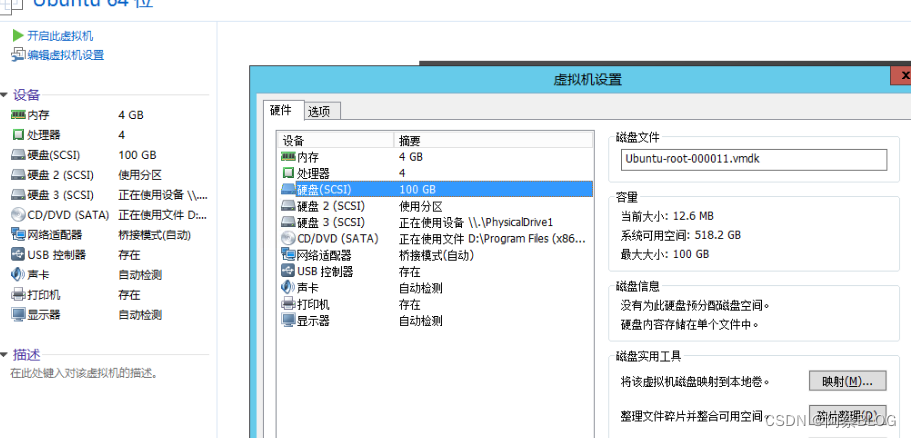Click printer icon in sidebar
The image size is (911, 438).
[x=19, y=295]
